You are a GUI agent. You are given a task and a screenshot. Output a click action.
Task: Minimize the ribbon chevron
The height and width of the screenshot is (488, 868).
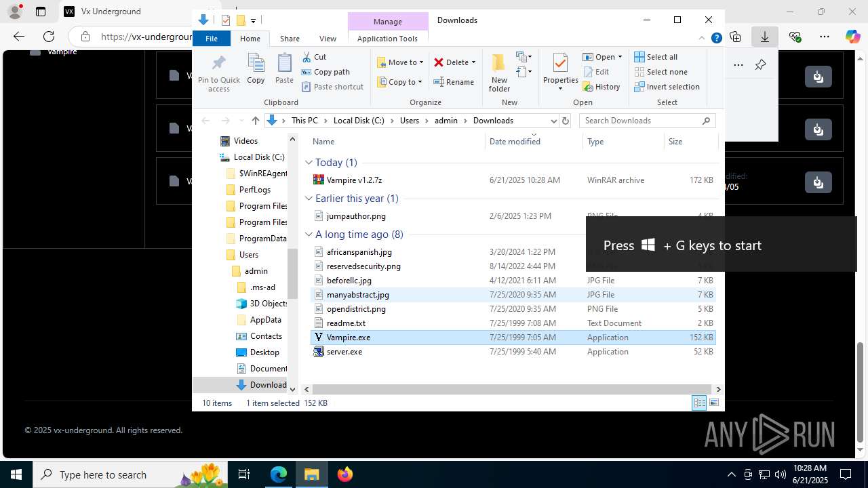click(702, 39)
